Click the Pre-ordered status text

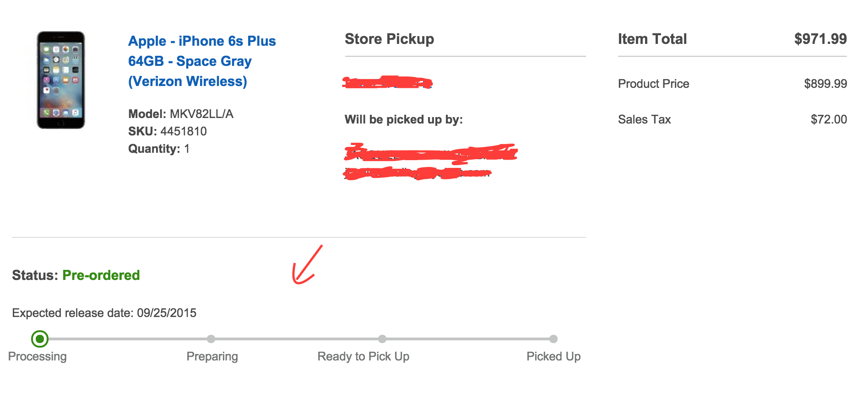coord(101,275)
